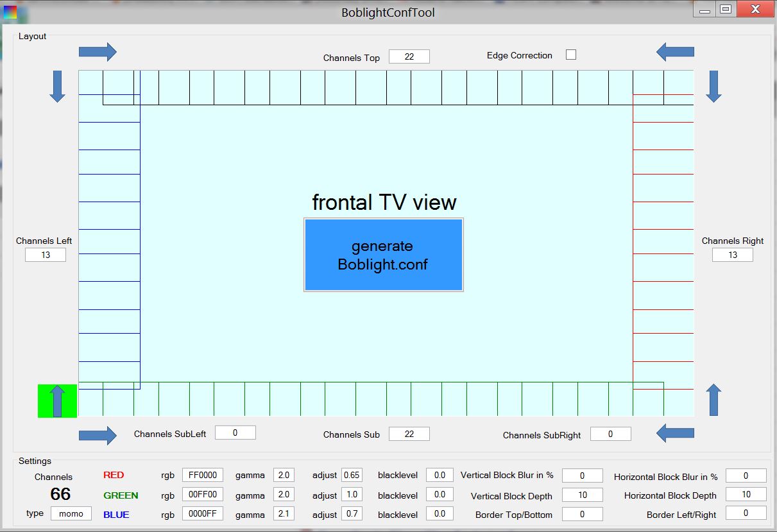
Task: Click the "GREEN" color label
Action: click(x=121, y=495)
